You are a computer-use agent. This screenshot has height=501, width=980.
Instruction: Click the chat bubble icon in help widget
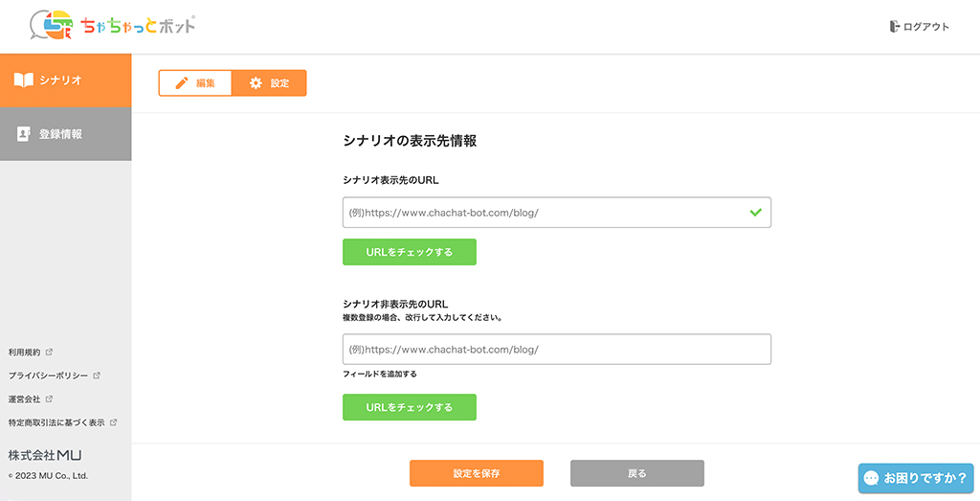[x=871, y=478]
